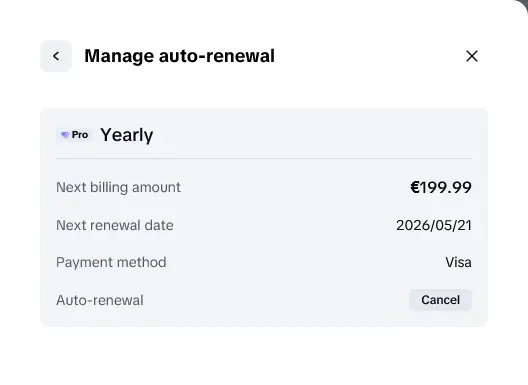Click the Manage auto-renewal title

[x=179, y=56]
